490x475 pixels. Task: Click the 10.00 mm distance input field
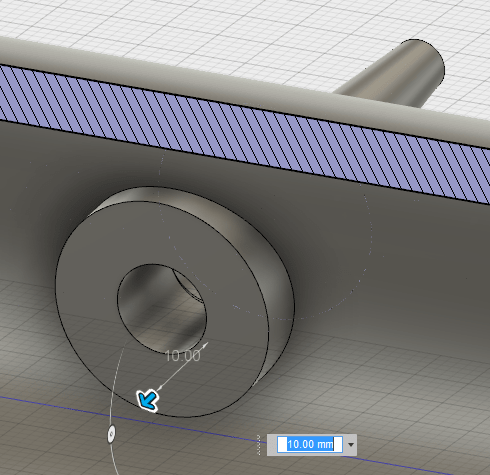pyautogui.click(x=310, y=445)
